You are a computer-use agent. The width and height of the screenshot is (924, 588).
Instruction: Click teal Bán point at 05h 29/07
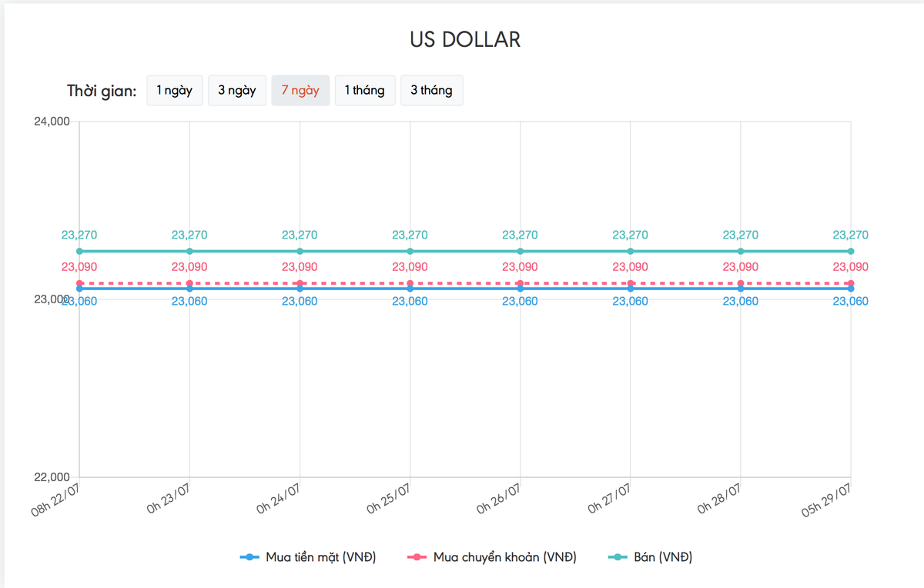click(x=851, y=252)
